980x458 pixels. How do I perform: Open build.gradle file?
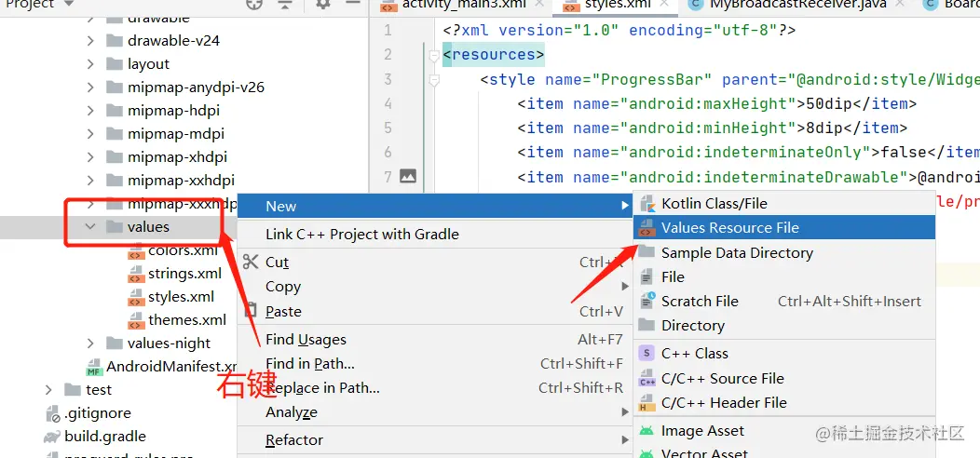(105, 437)
